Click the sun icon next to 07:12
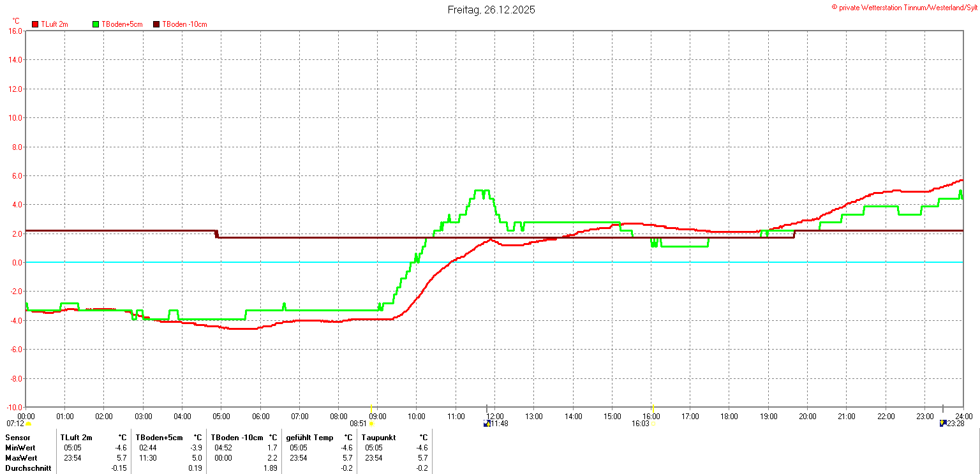This screenshot has height=474, width=980. 29,424
